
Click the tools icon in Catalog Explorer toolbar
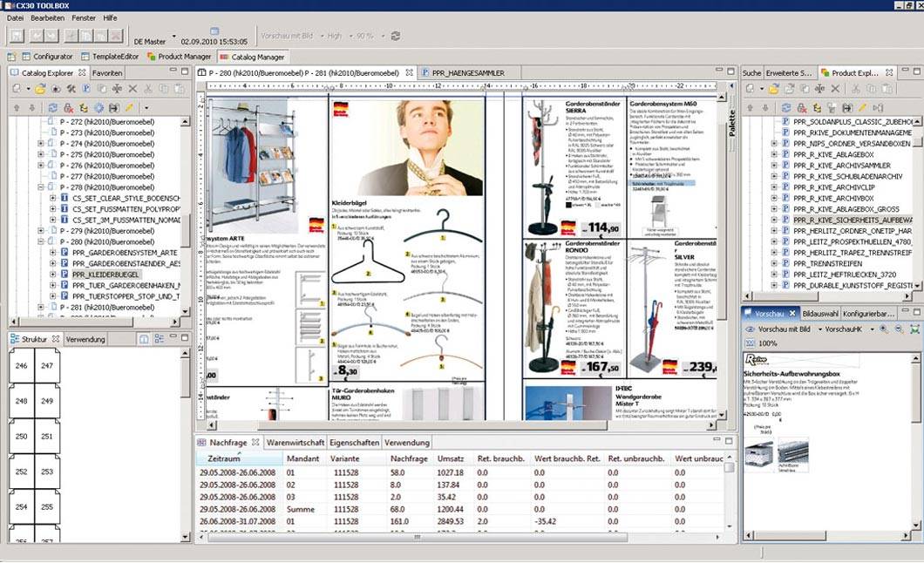click(x=71, y=89)
